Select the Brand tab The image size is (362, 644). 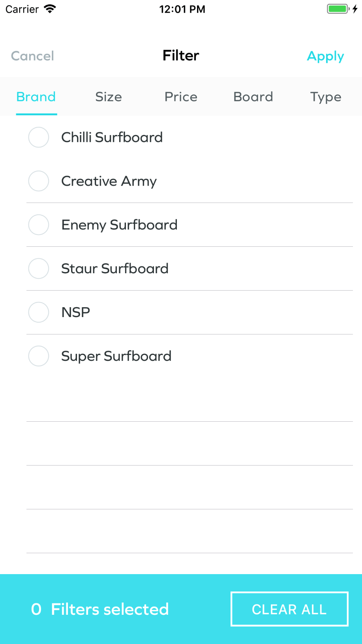tap(36, 97)
